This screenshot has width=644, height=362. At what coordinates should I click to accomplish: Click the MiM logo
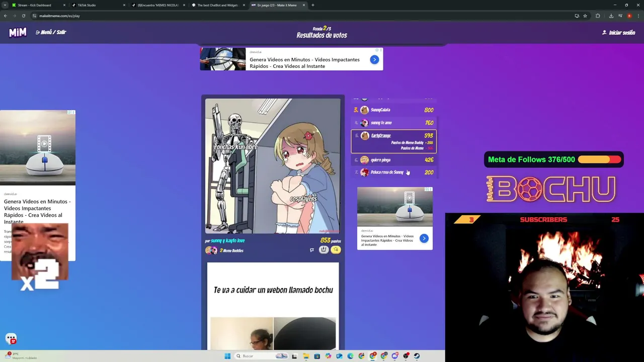[18, 33]
